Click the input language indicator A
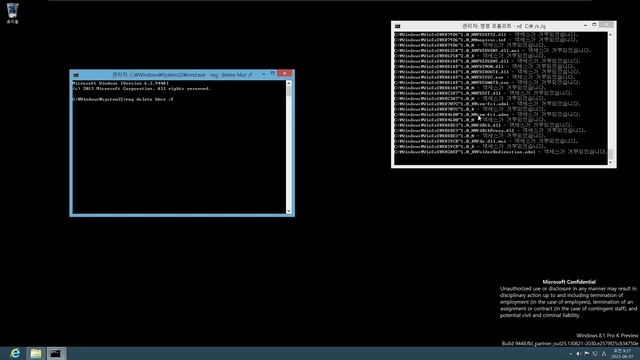 (604, 353)
